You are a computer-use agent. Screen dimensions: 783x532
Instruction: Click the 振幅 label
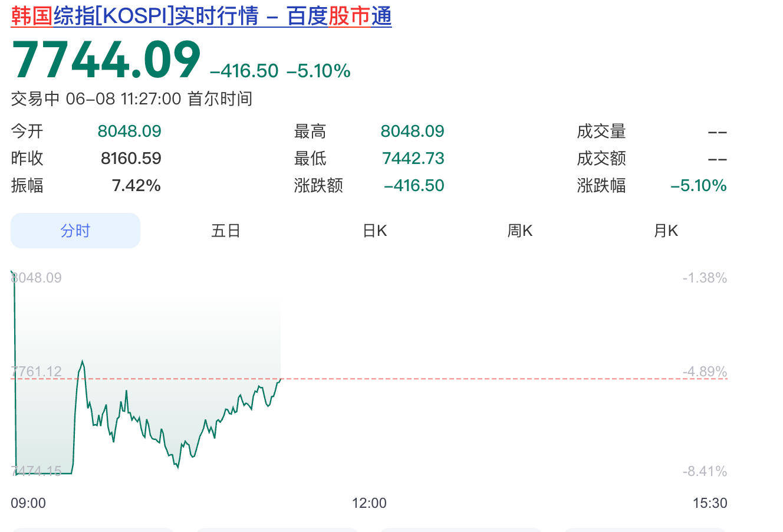[27, 185]
